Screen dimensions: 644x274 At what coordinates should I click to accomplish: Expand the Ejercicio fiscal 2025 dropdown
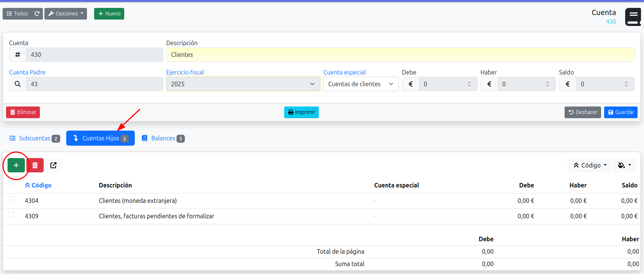click(243, 84)
